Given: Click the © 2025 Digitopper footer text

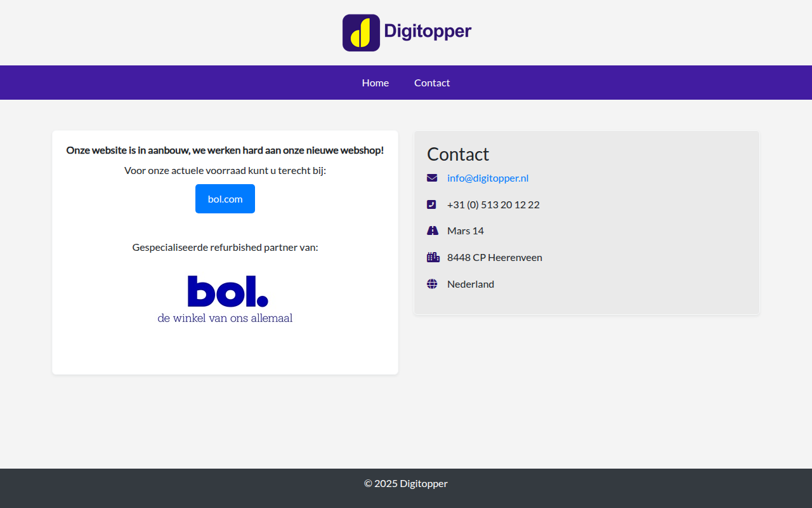Looking at the screenshot, I should 406,483.
